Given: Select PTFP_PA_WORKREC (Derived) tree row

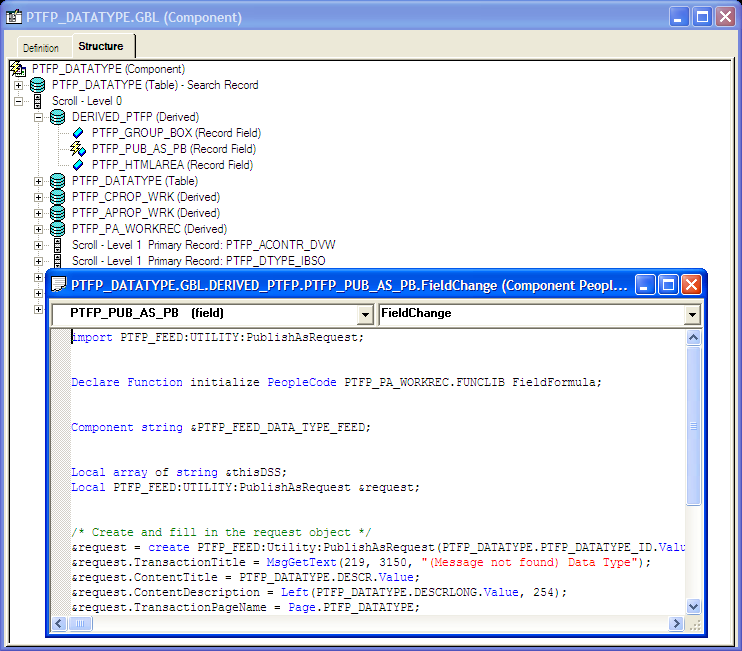Looking at the screenshot, I should coord(149,229).
